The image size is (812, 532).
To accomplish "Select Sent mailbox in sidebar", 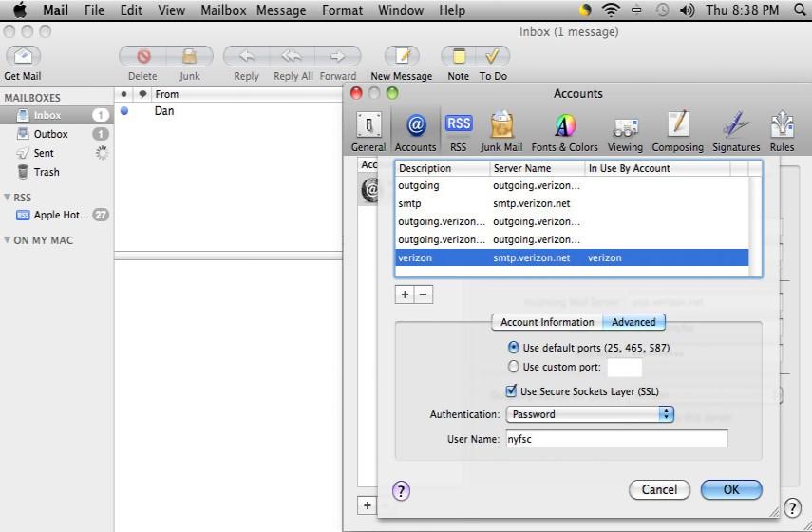I will tap(56, 153).
